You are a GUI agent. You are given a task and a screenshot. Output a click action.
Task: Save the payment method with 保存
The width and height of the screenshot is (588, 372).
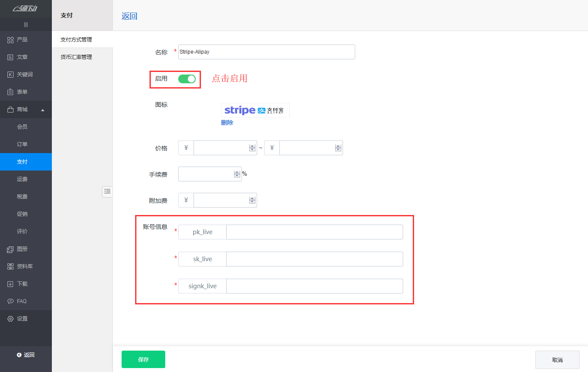(143, 359)
